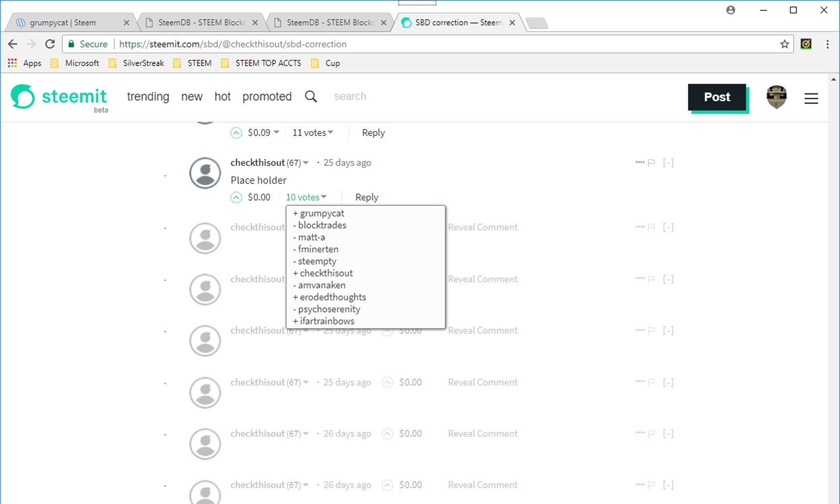This screenshot has width=840, height=504.
Task: Open the user avatar menu
Action: tap(776, 97)
